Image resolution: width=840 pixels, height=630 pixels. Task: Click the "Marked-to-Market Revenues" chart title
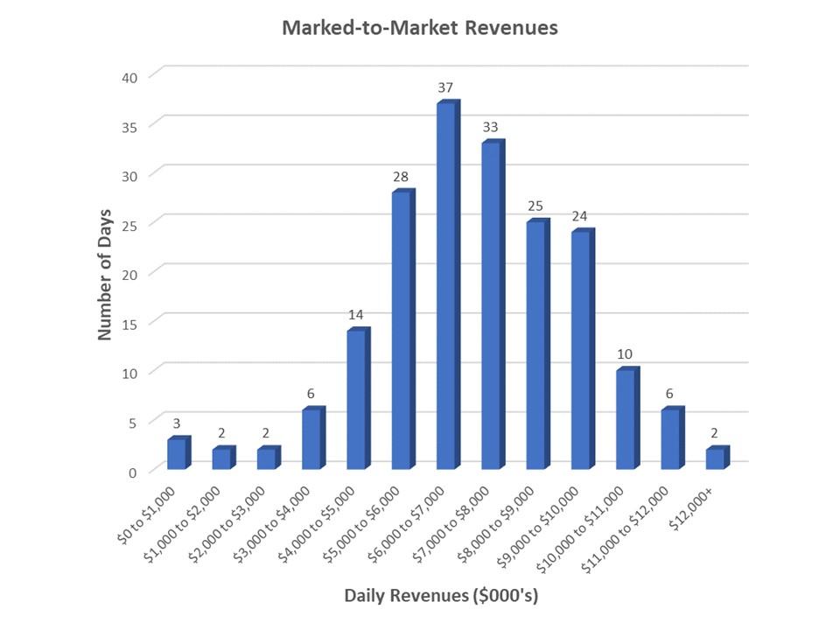click(419, 28)
